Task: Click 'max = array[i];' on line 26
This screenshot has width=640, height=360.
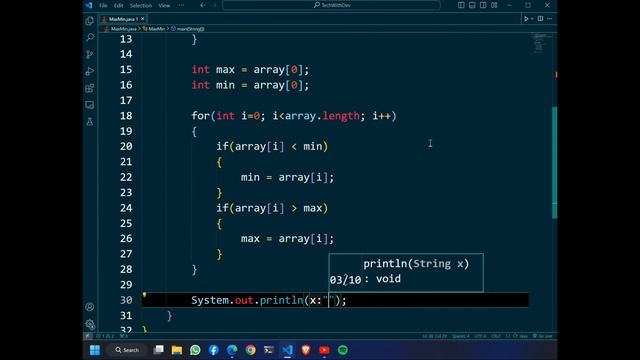Action: (287, 239)
